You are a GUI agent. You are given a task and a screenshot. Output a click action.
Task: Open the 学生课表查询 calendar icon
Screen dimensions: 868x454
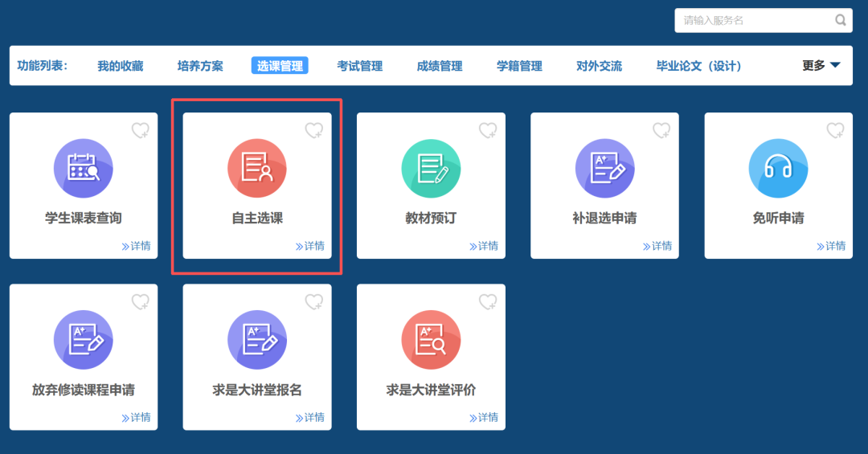pyautogui.click(x=83, y=168)
